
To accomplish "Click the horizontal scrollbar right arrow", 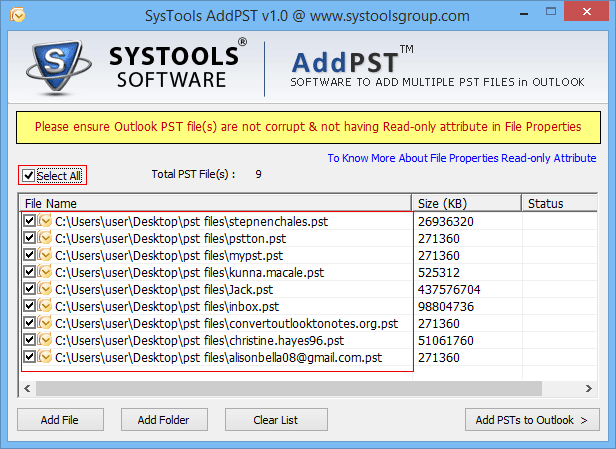I will coord(588,388).
